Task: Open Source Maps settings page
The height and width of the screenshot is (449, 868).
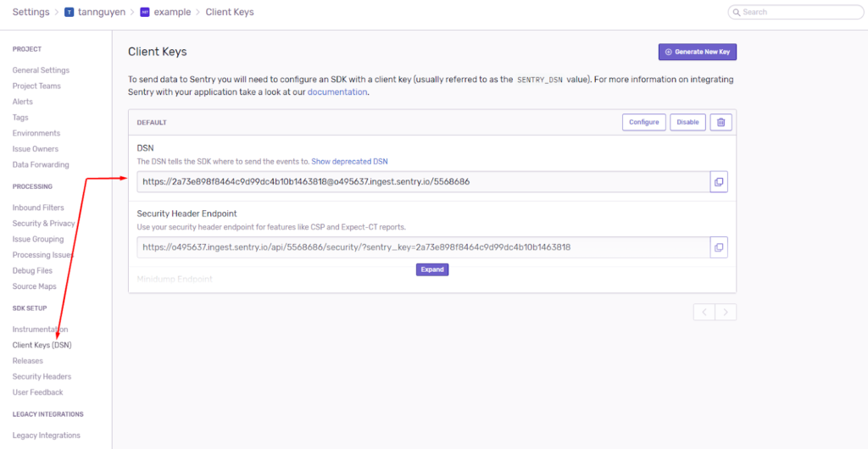Action: (34, 286)
